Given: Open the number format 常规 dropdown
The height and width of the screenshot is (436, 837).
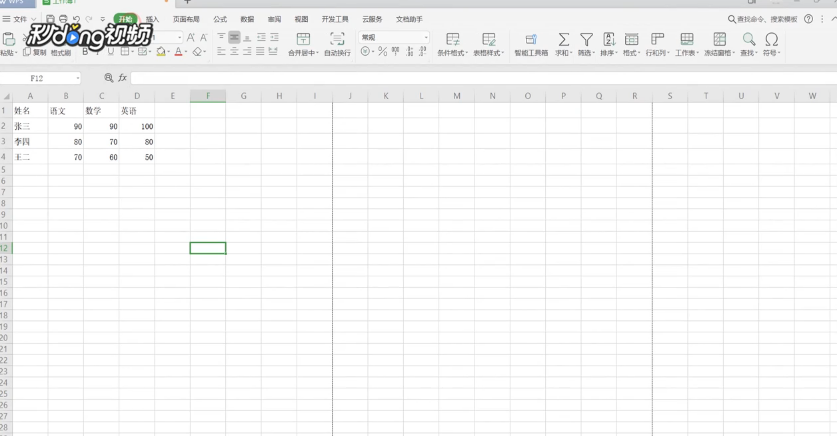Looking at the screenshot, I should pos(394,37).
